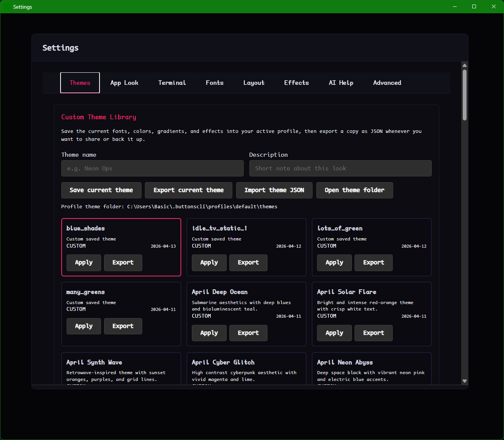Click Export current theme button

click(x=188, y=190)
